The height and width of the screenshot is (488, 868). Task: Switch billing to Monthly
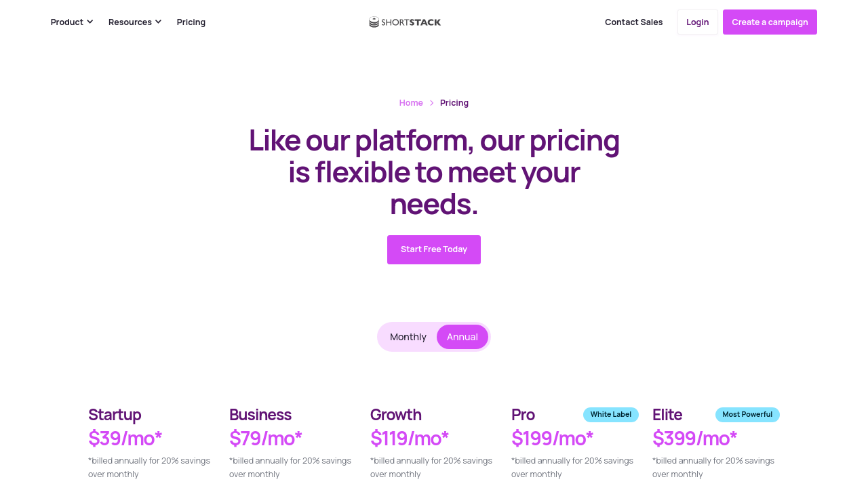point(408,337)
